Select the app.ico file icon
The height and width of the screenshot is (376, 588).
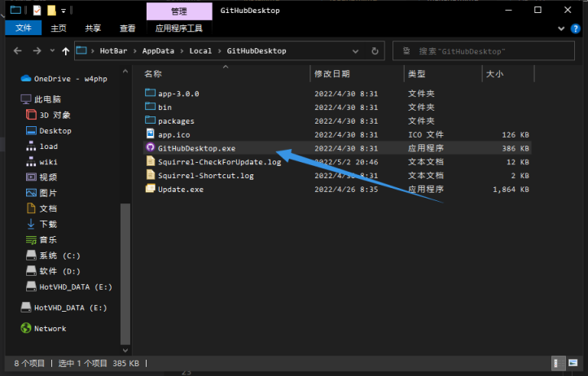pyautogui.click(x=150, y=133)
